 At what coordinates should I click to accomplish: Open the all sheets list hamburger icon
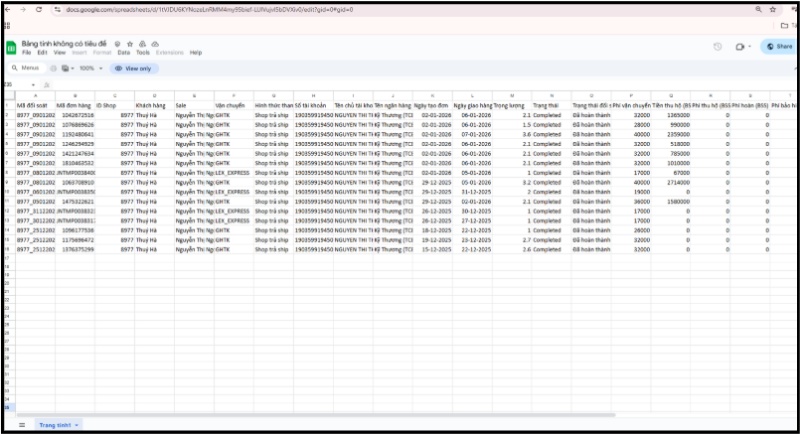[22, 425]
